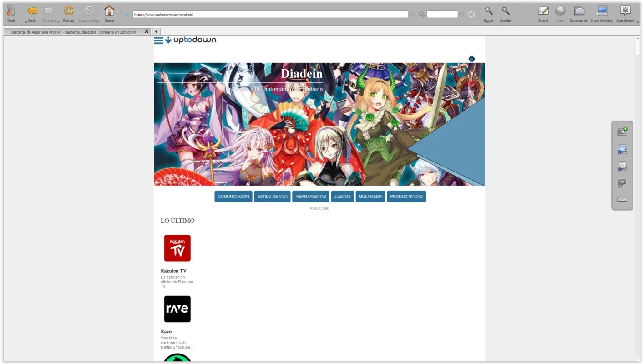The width and height of the screenshot is (643, 364).
Task: Open the uptodown hamburger menu
Action: pos(158,40)
